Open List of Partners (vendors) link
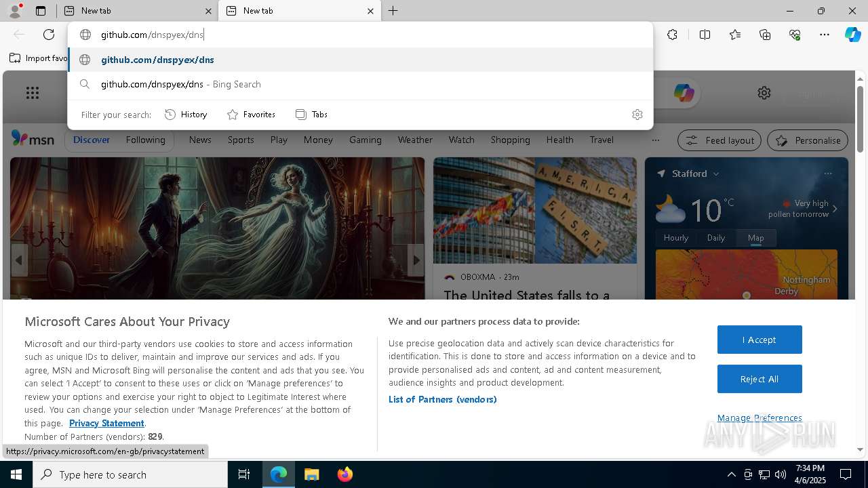The image size is (868, 488). click(443, 399)
